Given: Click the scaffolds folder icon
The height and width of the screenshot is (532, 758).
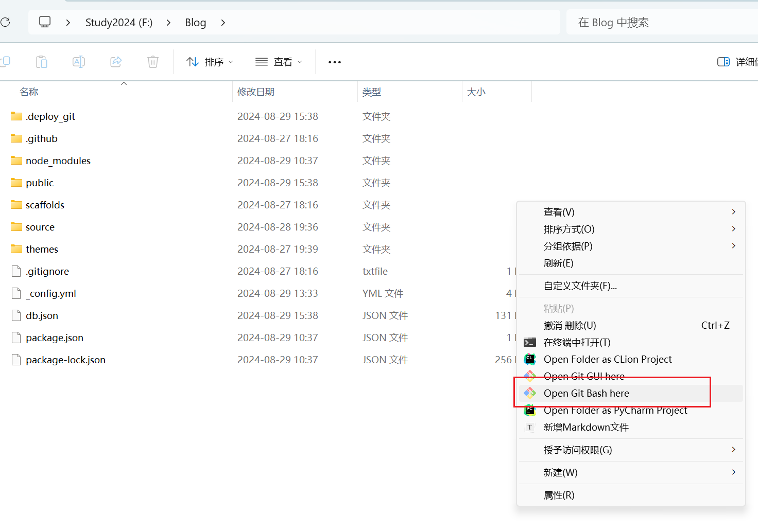Looking at the screenshot, I should pos(16,205).
